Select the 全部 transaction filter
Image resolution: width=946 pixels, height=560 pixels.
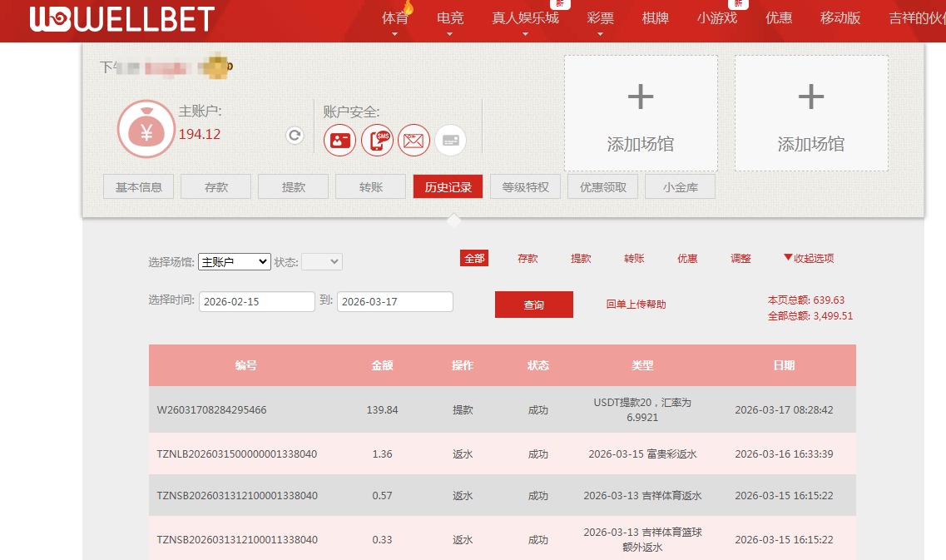pos(474,258)
